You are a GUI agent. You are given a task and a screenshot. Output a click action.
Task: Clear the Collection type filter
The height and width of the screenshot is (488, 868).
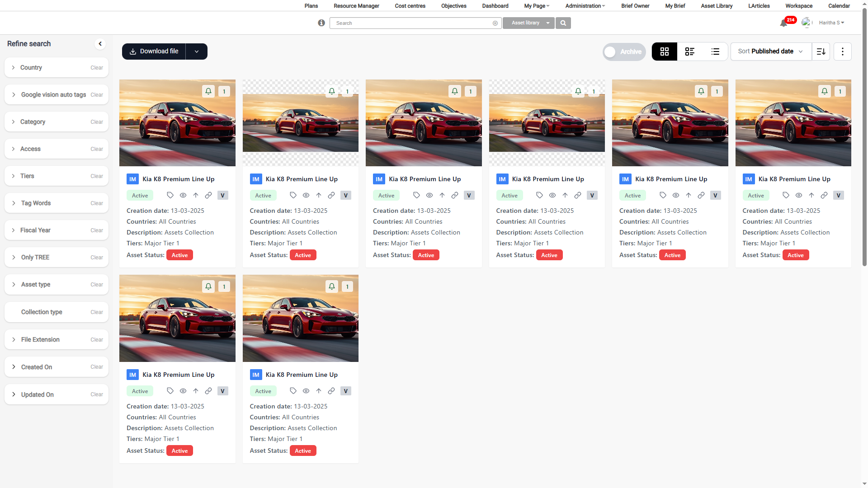tap(97, 312)
